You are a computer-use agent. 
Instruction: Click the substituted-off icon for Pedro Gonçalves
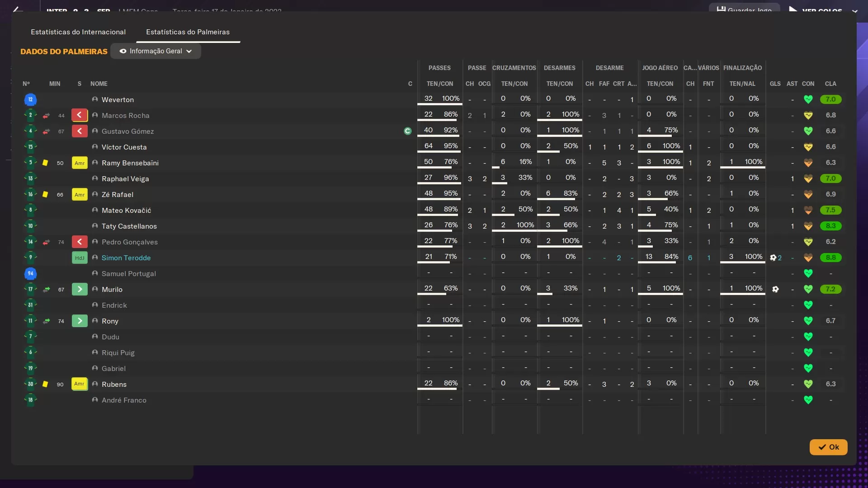(80, 242)
